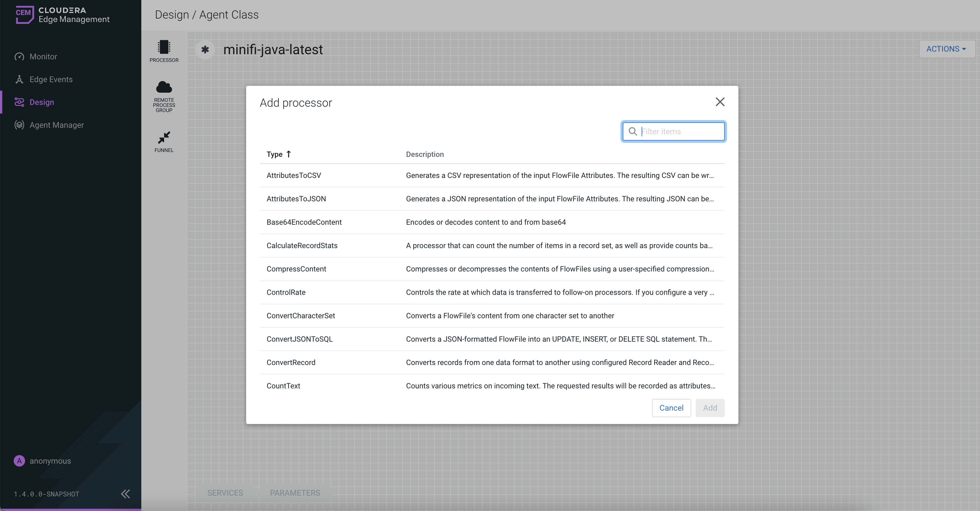Click the anonymous user avatar
The width and height of the screenshot is (980, 511).
pyautogui.click(x=19, y=461)
